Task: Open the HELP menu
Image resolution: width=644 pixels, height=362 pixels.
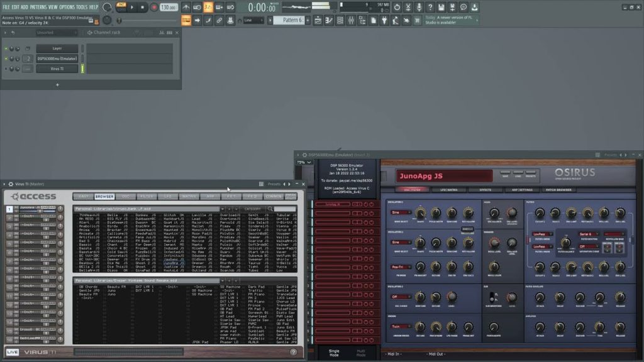Action: point(94,7)
